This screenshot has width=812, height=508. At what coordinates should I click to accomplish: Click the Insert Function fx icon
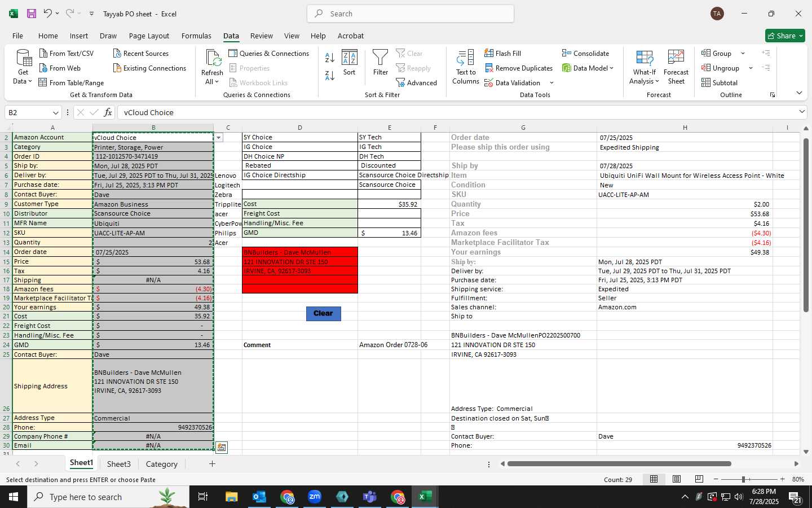pyautogui.click(x=108, y=112)
